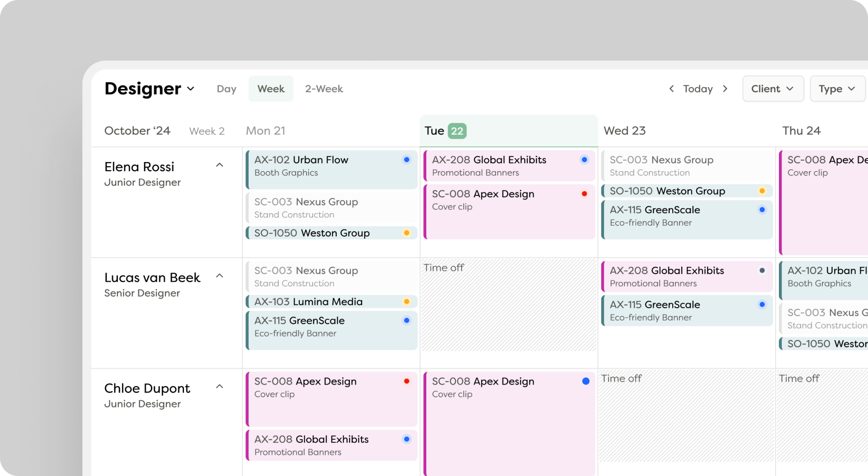The image size is (868, 476).
Task: Click the Chloe Dupont designer name
Action: click(x=147, y=388)
